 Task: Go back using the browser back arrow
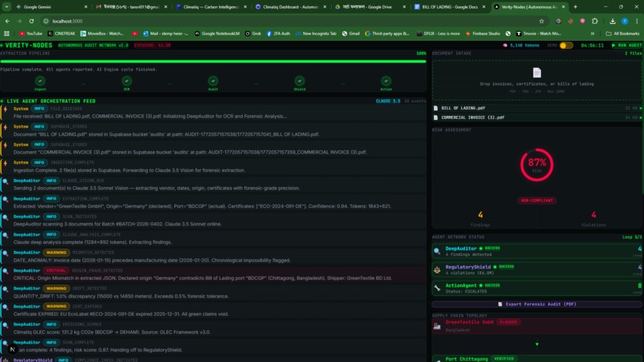coord(7,21)
